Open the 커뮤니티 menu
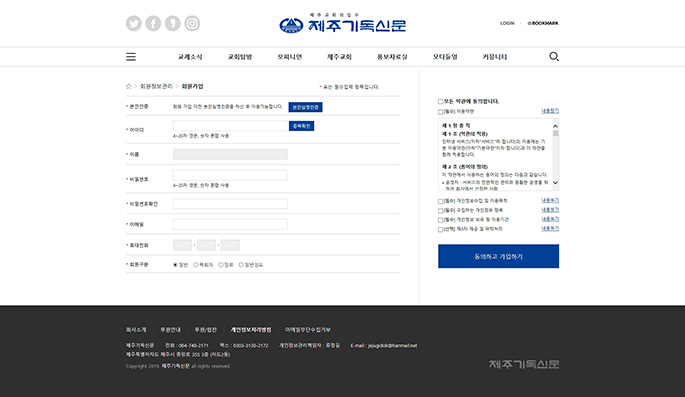The image size is (685, 397). (495, 57)
